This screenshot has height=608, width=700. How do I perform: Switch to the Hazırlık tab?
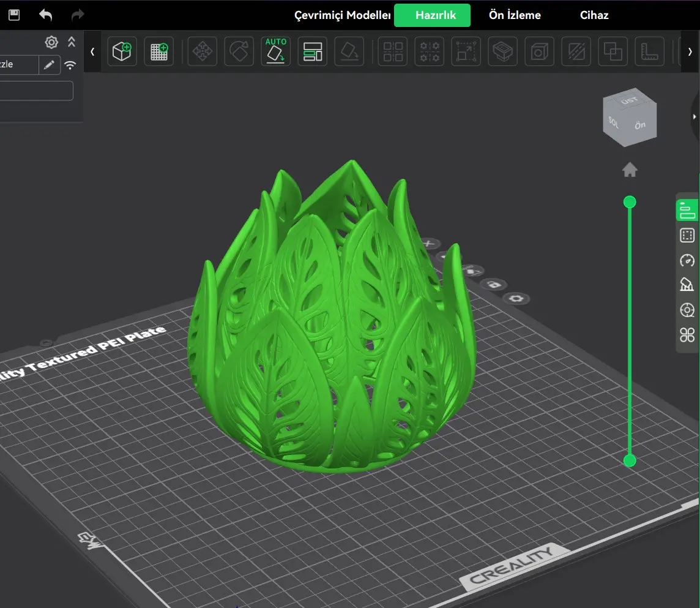(x=432, y=15)
